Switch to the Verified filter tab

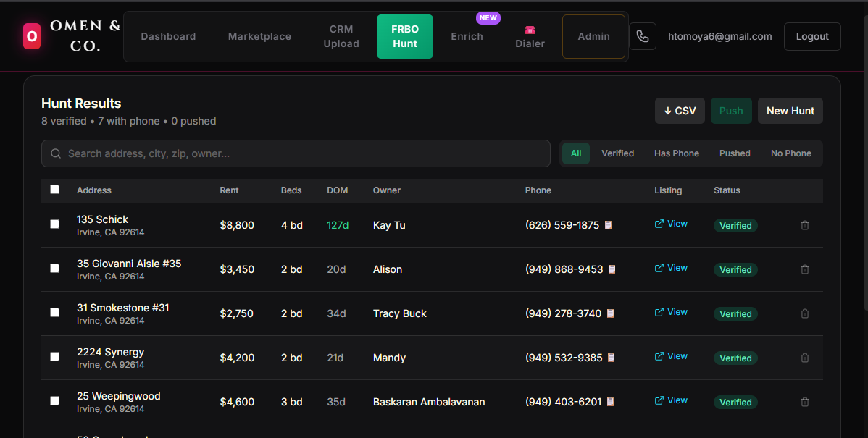(617, 153)
